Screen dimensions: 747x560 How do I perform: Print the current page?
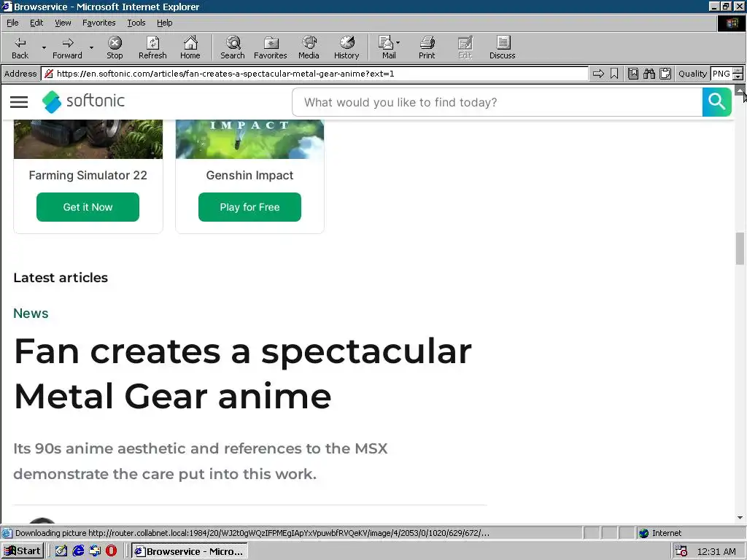coord(427,47)
